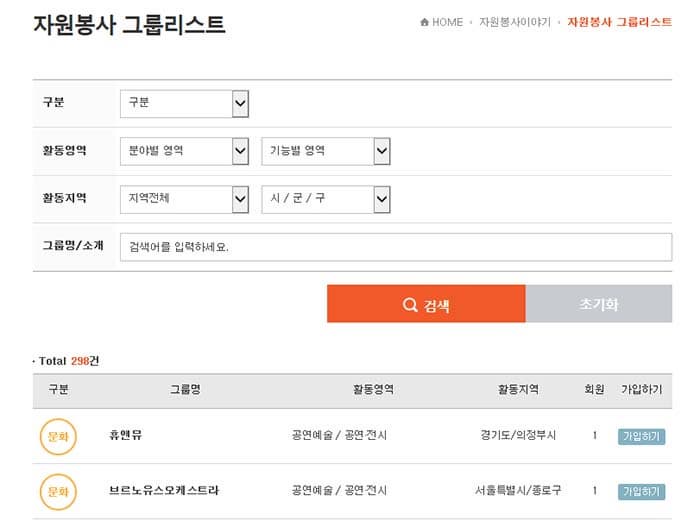Open the 브르노유스오케스트라 group name
The height and width of the screenshot is (527, 700).
pos(164,490)
